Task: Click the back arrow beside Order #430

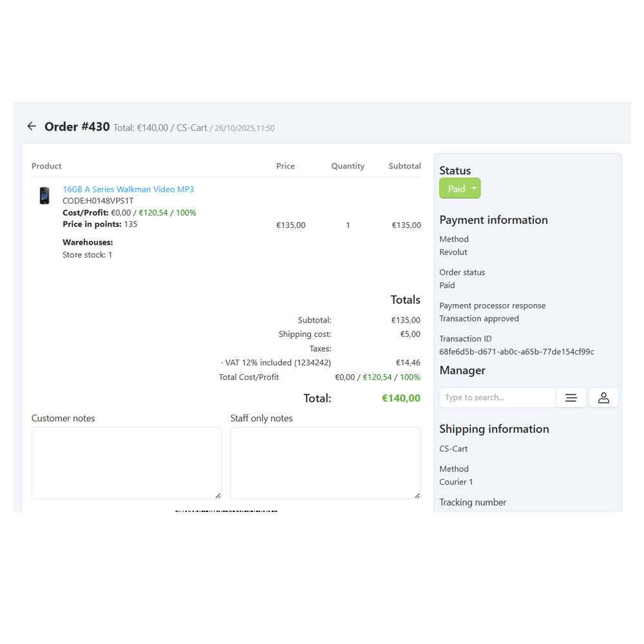Action: [x=32, y=126]
